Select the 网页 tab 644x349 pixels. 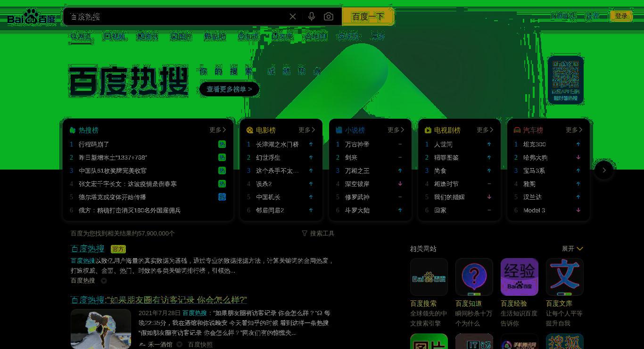pyautogui.click(x=81, y=36)
